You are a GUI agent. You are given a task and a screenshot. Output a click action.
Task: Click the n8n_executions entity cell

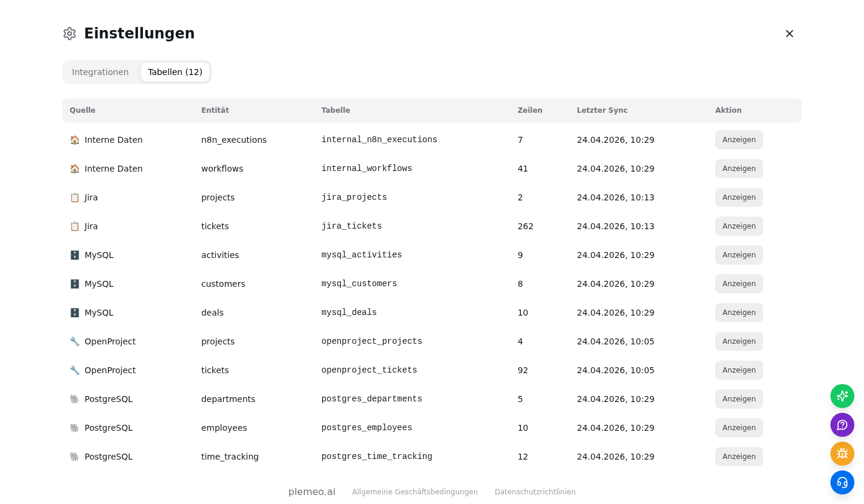point(234,140)
